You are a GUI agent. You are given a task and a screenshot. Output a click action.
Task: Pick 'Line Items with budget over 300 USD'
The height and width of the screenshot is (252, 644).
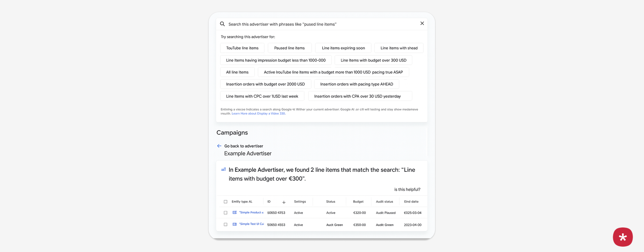pos(373,60)
